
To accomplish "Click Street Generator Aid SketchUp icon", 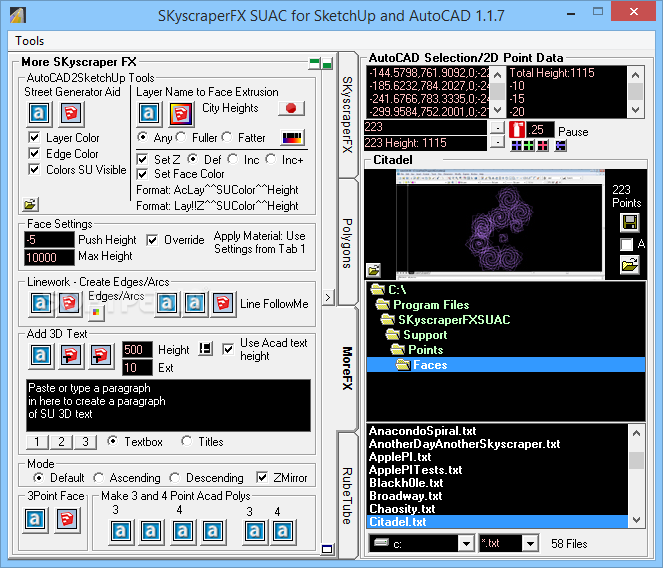I will pyautogui.click(x=71, y=113).
